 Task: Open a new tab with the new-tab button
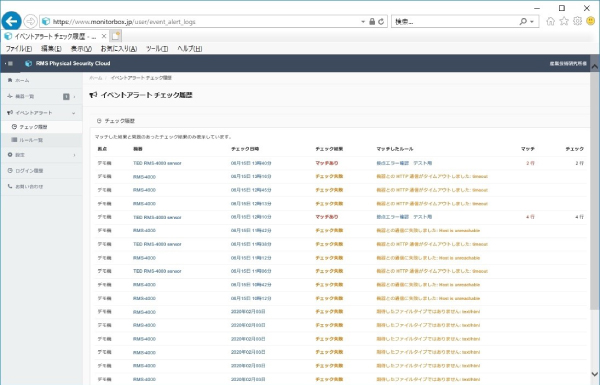[116, 36]
